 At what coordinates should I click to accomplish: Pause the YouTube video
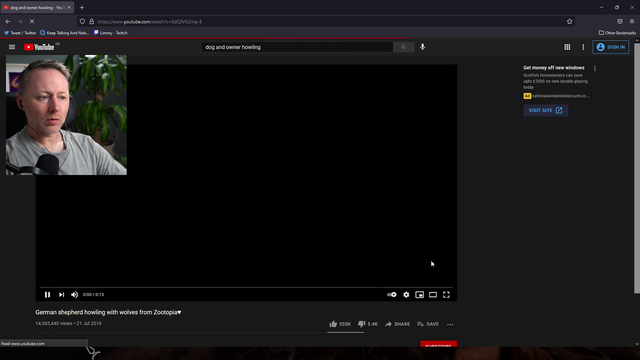point(47,294)
